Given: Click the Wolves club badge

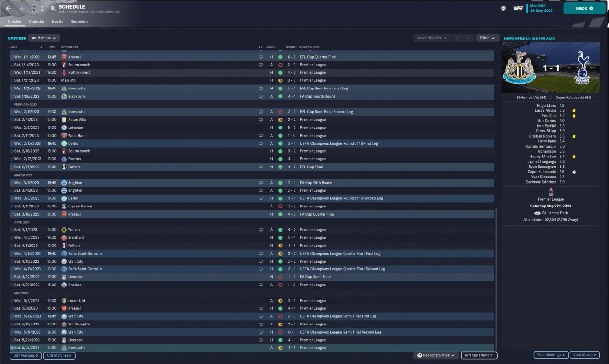Looking at the screenshot, I should coord(64,230).
